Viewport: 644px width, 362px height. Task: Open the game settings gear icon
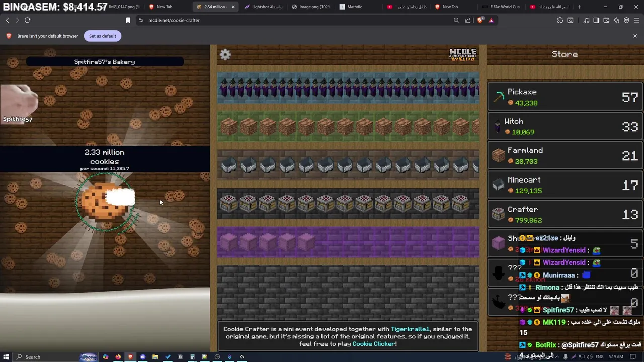coord(225,55)
